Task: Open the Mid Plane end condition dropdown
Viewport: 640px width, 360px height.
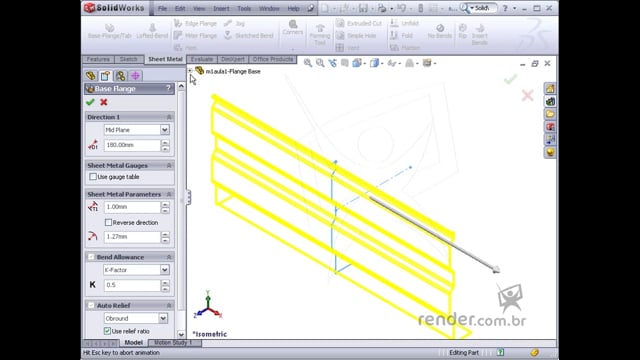Action: (x=164, y=130)
